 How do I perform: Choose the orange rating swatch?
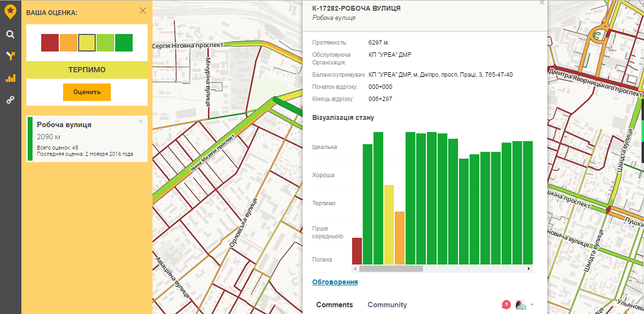click(x=68, y=43)
